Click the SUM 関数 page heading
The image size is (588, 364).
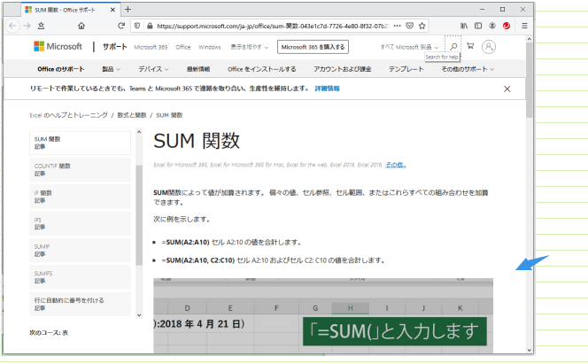click(x=197, y=141)
